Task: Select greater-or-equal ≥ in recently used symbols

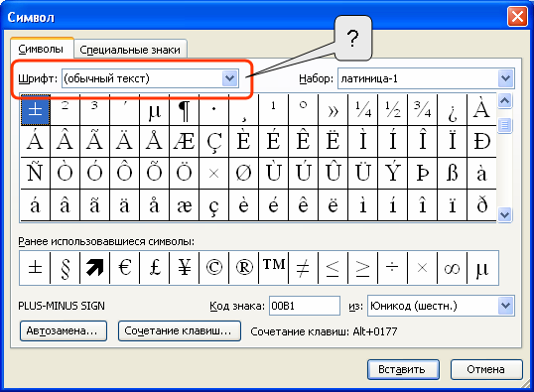Action: (363, 268)
